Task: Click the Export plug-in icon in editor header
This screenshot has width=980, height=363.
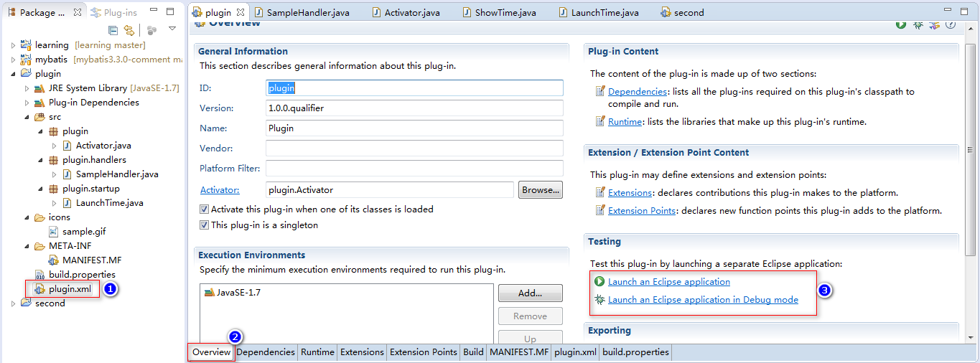Action: tap(934, 25)
